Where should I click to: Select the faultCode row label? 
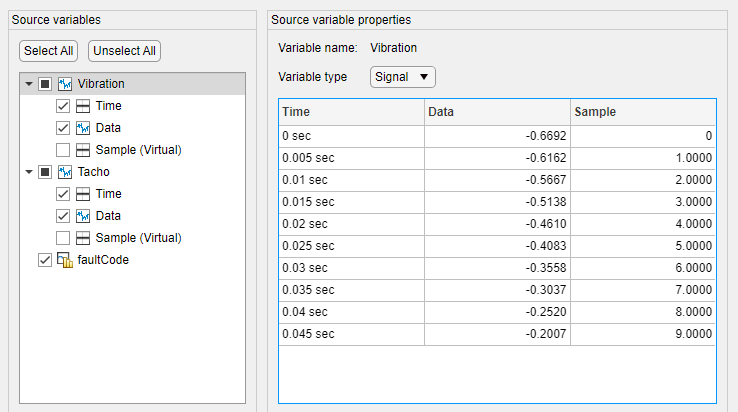[103, 260]
